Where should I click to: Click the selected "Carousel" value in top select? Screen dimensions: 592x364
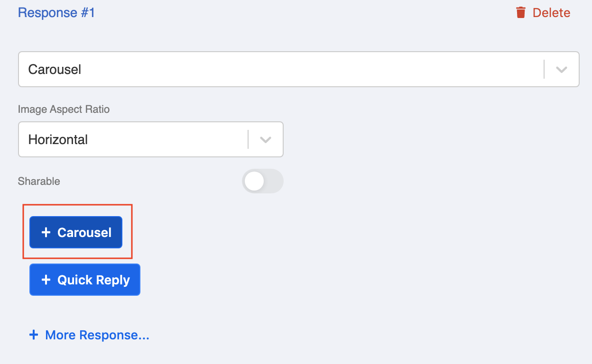(x=55, y=69)
